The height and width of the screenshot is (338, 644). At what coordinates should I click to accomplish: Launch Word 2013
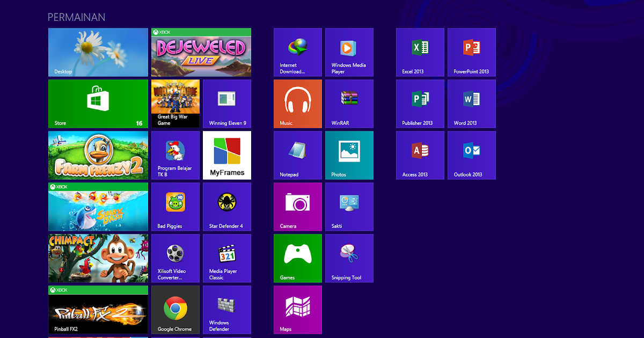pyautogui.click(x=472, y=104)
